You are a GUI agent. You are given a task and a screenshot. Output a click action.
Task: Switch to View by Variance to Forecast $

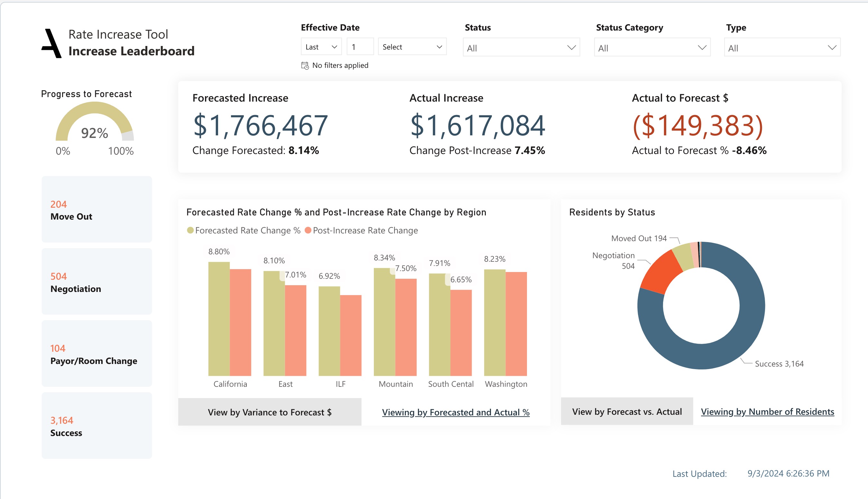pyautogui.click(x=270, y=412)
